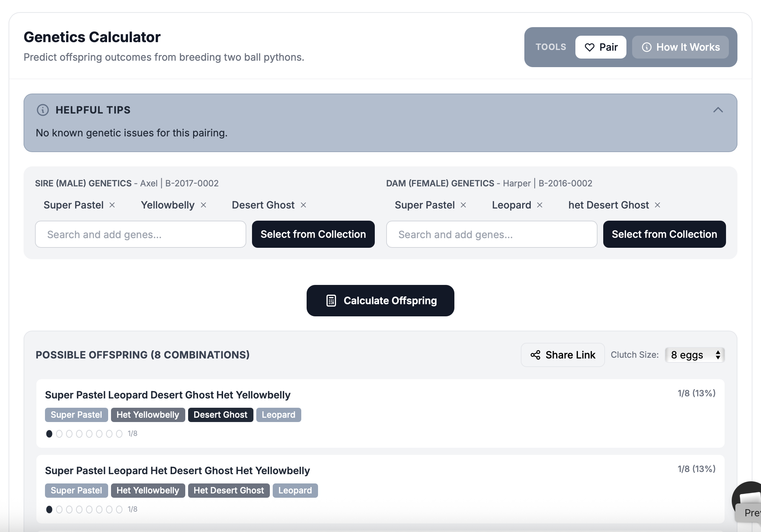This screenshot has height=532, width=761.
Task: Remove Super Pastel gene from sire
Action: (112, 205)
